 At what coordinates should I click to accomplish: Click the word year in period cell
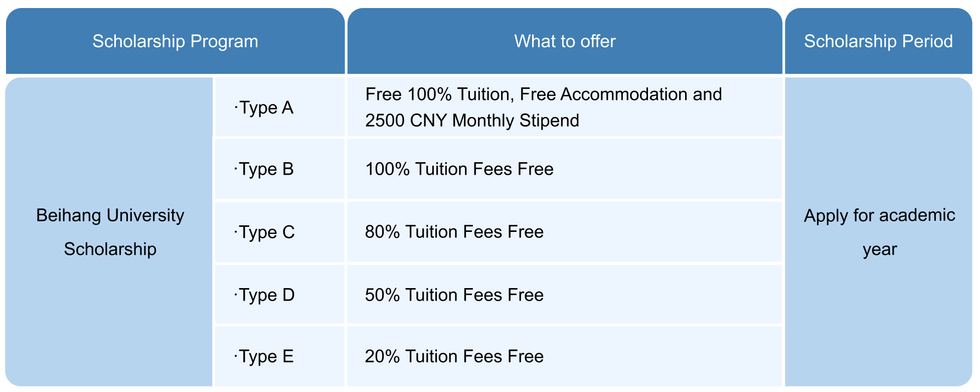pyautogui.click(x=880, y=249)
